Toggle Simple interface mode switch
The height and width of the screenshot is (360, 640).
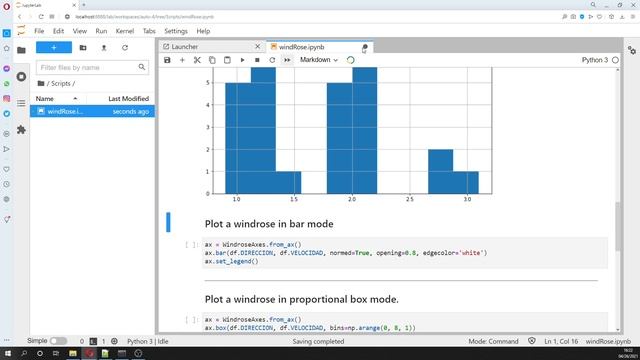pos(58,341)
